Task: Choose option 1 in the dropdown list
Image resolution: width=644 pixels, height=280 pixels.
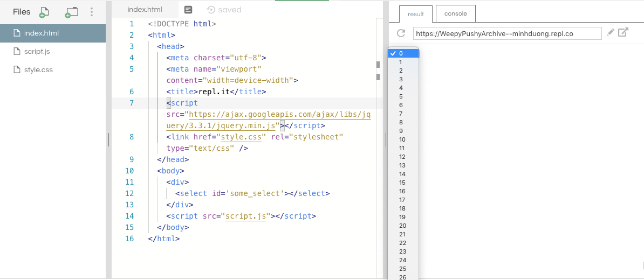Action: pyautogui.click(x=403, y=62)
